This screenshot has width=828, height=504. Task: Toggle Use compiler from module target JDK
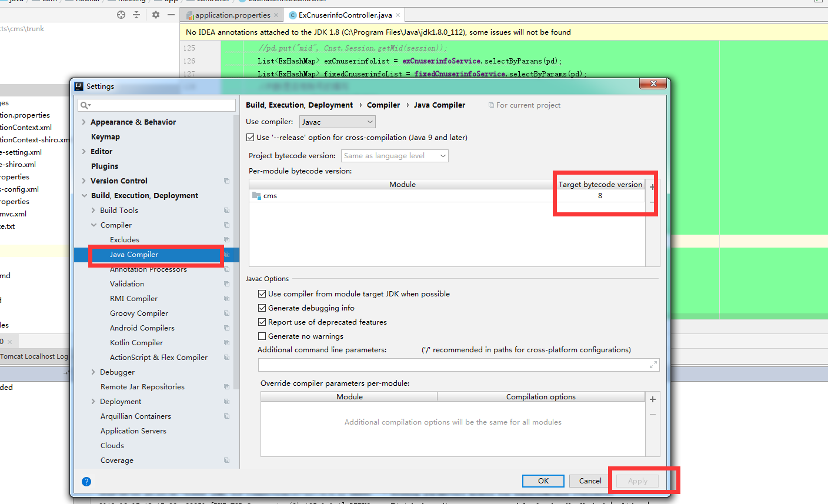tap(262, 294)
